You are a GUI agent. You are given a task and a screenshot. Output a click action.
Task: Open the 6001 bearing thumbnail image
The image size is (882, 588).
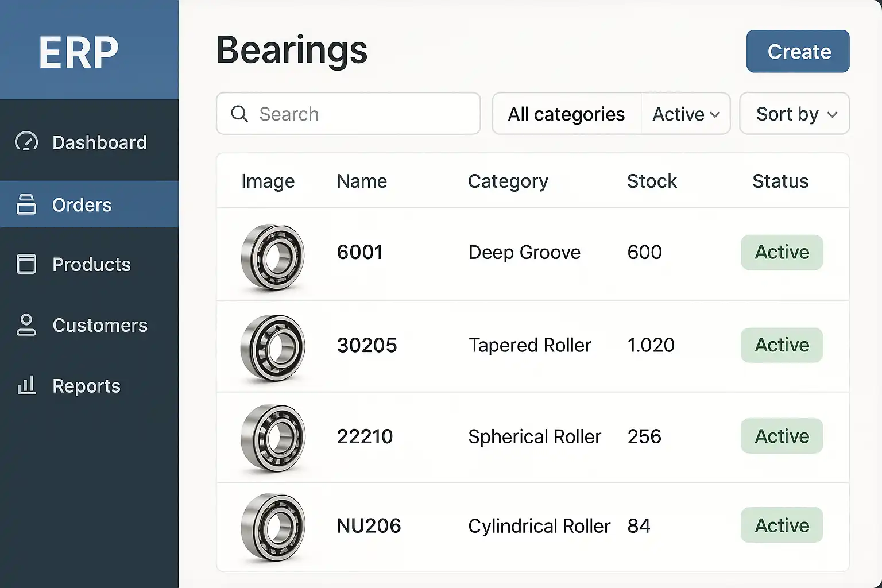(x=273, y=256)
